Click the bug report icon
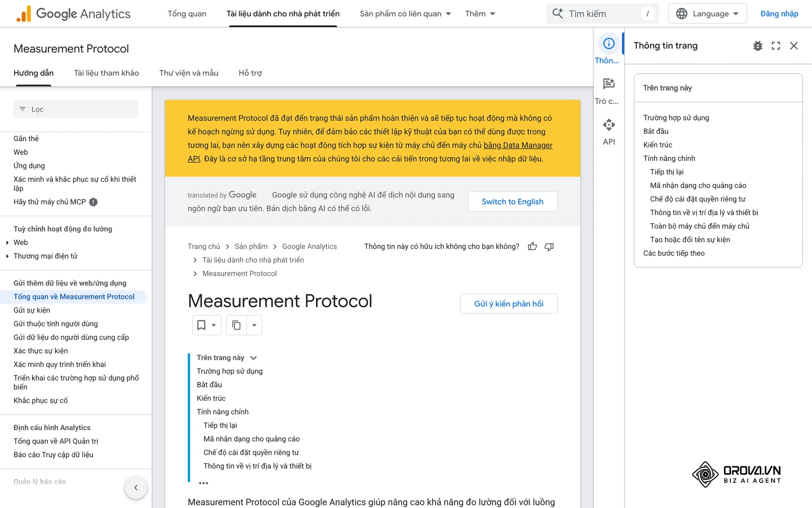Viewport: 812px width, 508px height. point(758,46)
